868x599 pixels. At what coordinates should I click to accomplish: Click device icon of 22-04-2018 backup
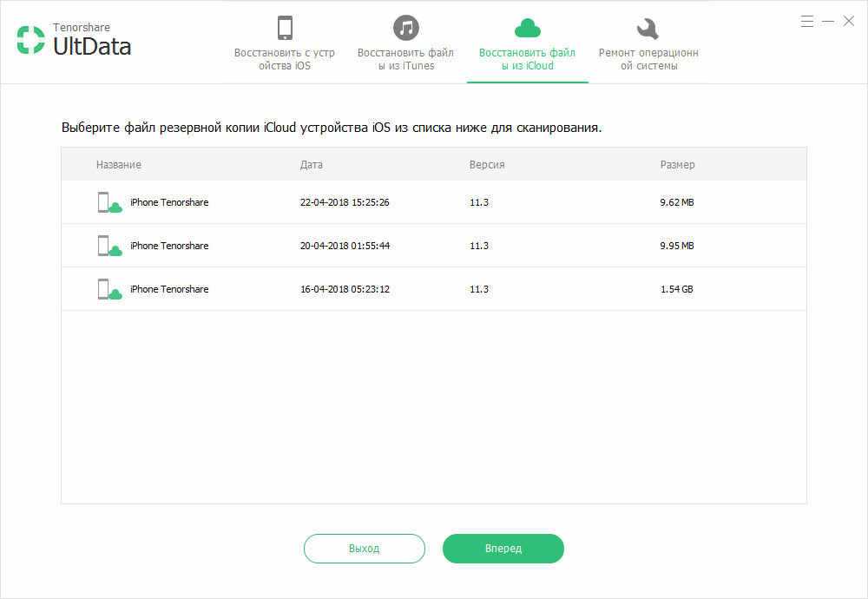[109, 202]
